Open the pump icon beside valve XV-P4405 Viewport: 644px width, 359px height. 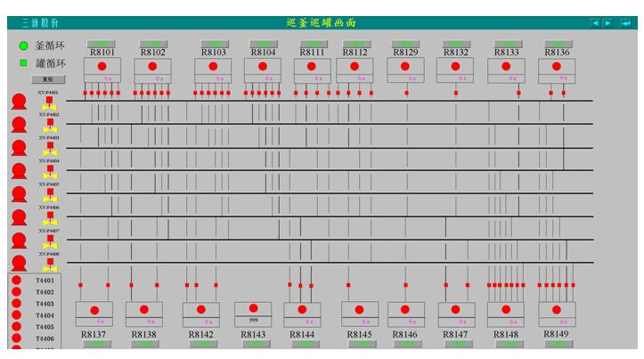pos(19,194)
